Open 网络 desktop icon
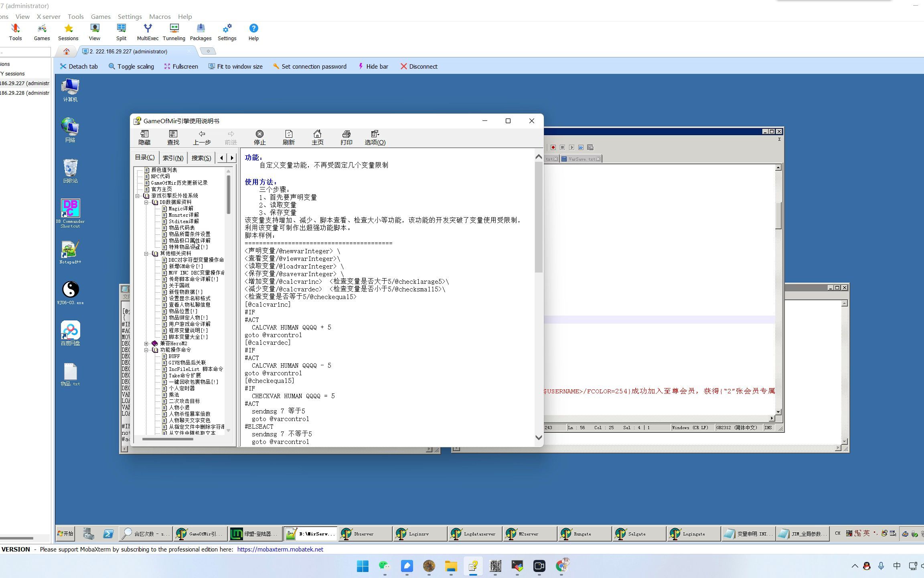This screenshot has height=578, width=924. [70, 130]
